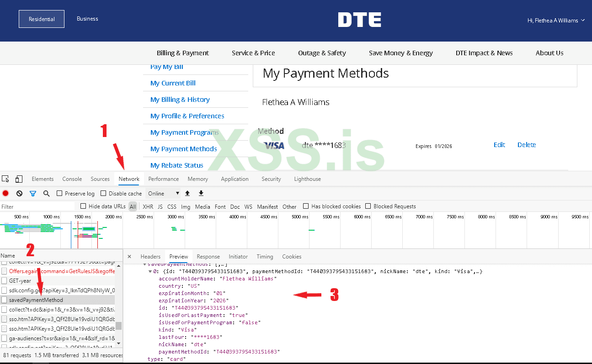The width and height of the screenshot is (592, 364).
Task: Click Delete for the saved Visa card
Action: point(527,145)
